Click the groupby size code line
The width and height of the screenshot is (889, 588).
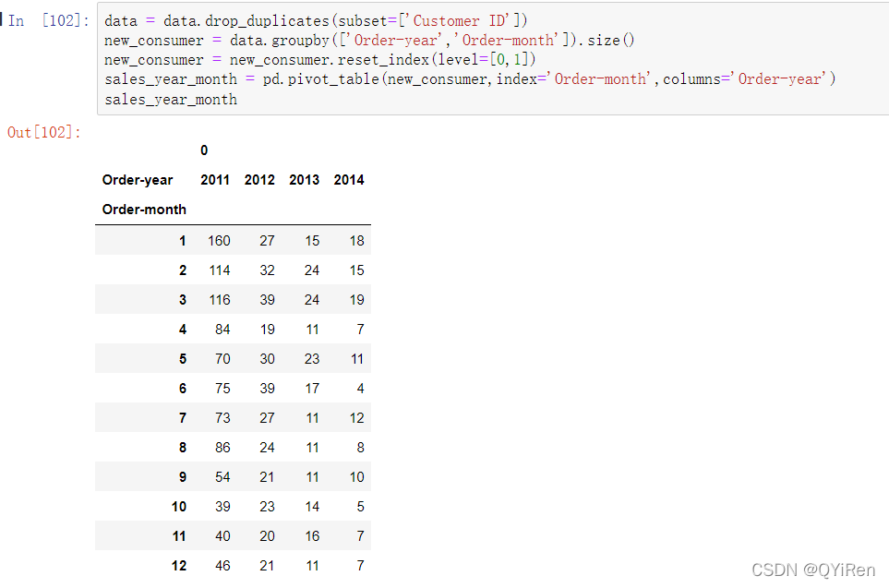point(369,41)
